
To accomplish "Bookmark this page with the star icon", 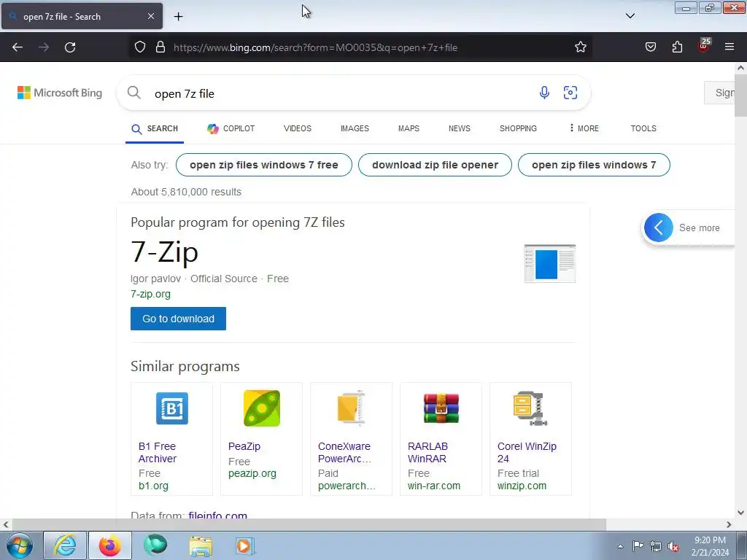I will click(x=580, y=47).
